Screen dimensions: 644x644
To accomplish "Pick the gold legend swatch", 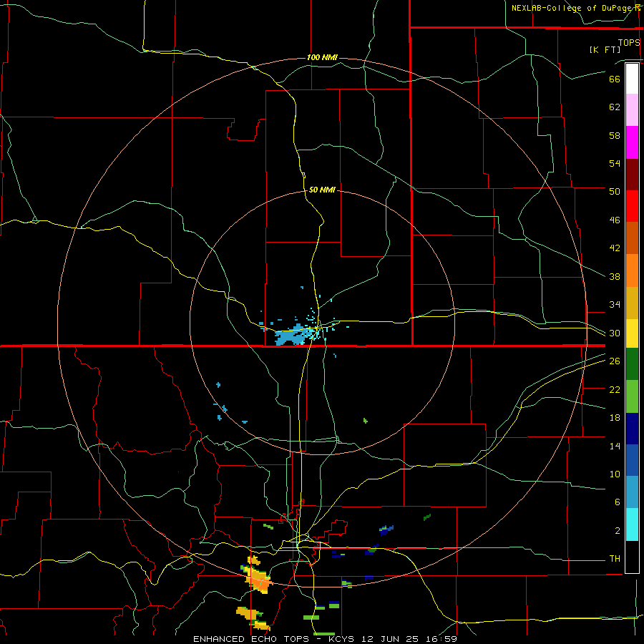I will (632, 303).
